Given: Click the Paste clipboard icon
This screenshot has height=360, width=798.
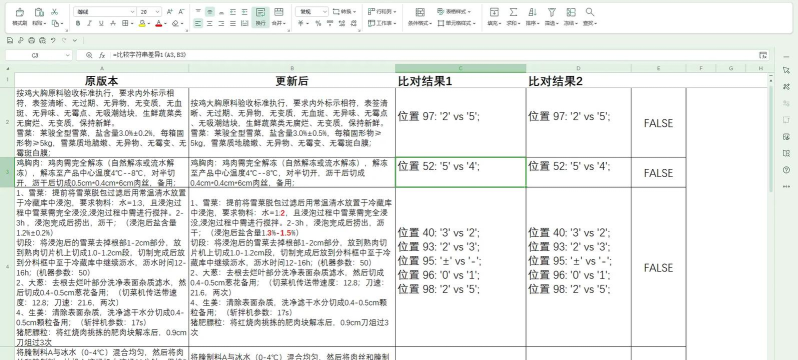Looking at the screenshot, I should tap(39, 12).
